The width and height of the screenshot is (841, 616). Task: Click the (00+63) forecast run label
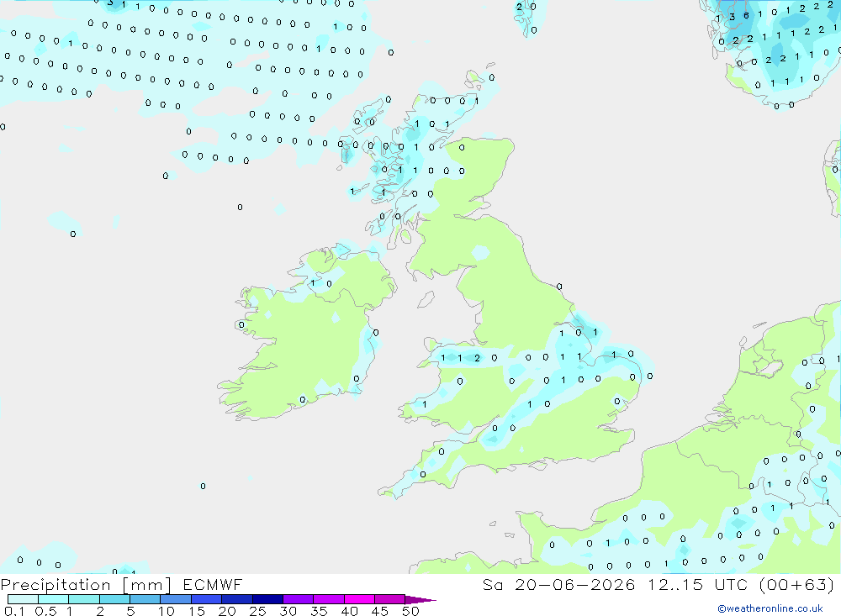coord(796,585)
